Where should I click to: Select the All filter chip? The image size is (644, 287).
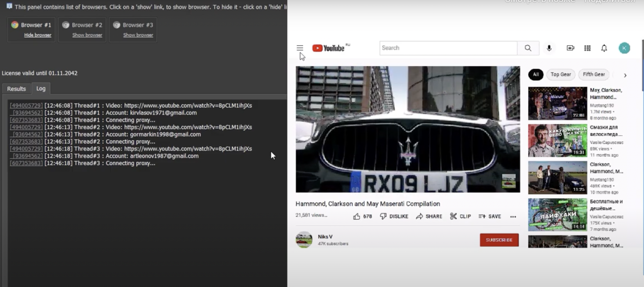tap(535, 74)
